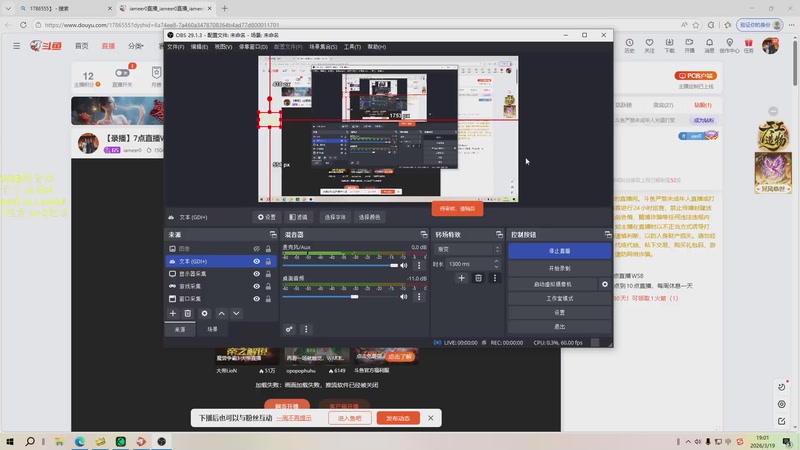Hide the 显示器采集 source
This screenshot has height=450, width=800.
[256, 273]
